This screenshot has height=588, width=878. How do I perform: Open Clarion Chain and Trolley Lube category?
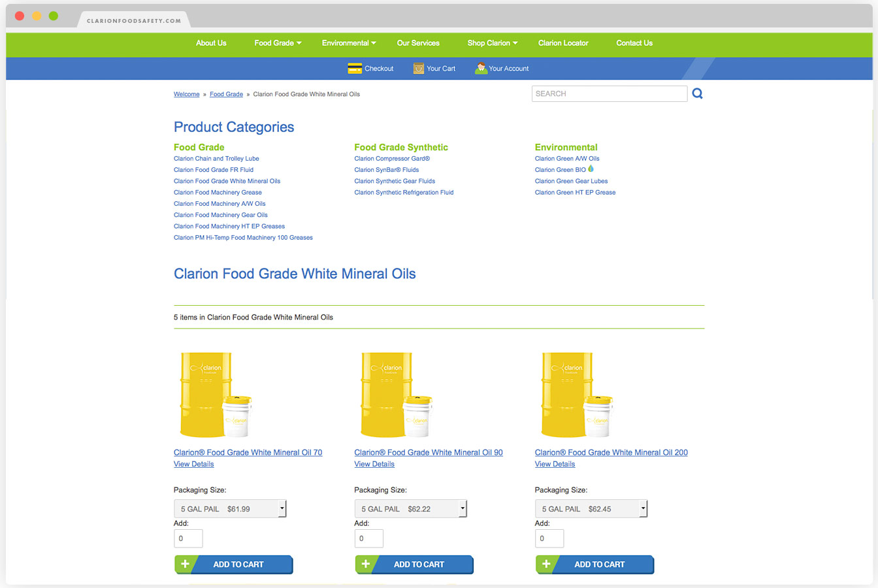coord(216,158)
